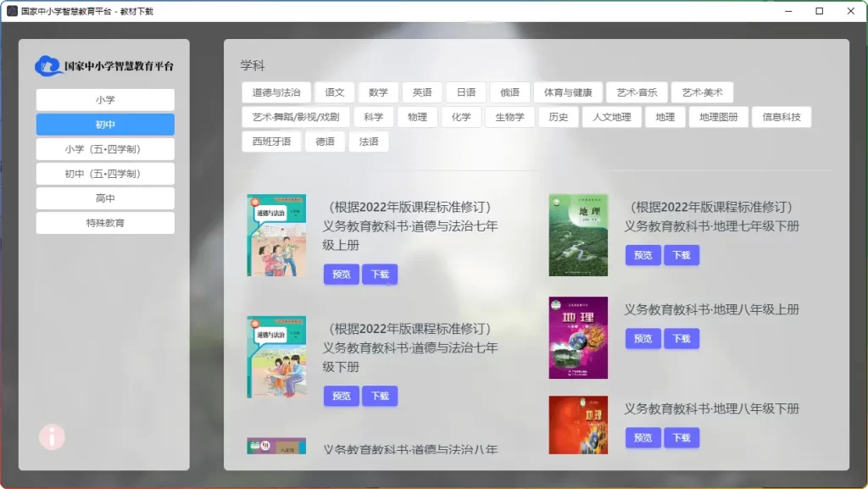The height and width of the screenshot is (489, 868).
Task: Choose the 英语 subject tag
Action: tap(422, 92)
